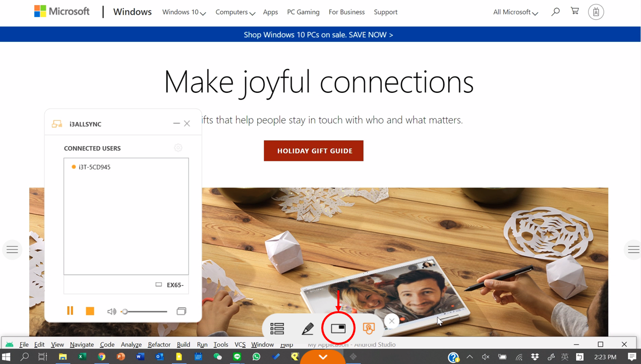
Task: Open the All Microsoft dropdown
Action: [x=515, y=12]
